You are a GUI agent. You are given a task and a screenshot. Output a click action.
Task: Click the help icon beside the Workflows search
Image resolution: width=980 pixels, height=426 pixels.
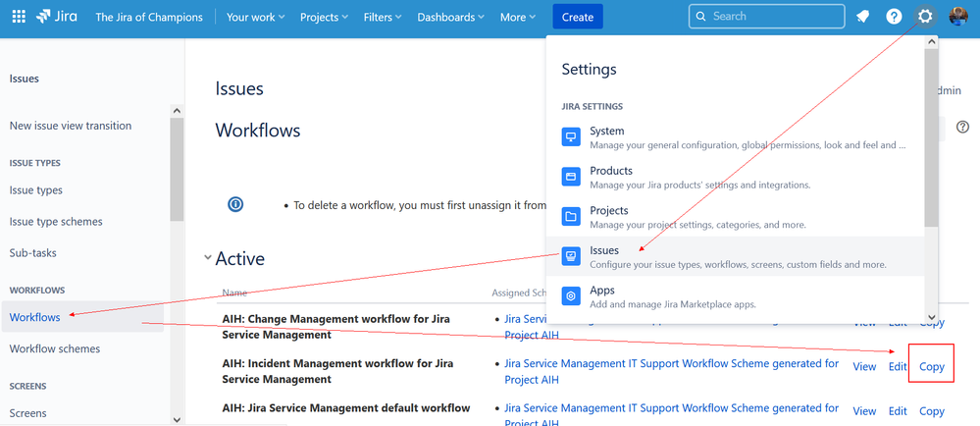(x=962, y=127)
